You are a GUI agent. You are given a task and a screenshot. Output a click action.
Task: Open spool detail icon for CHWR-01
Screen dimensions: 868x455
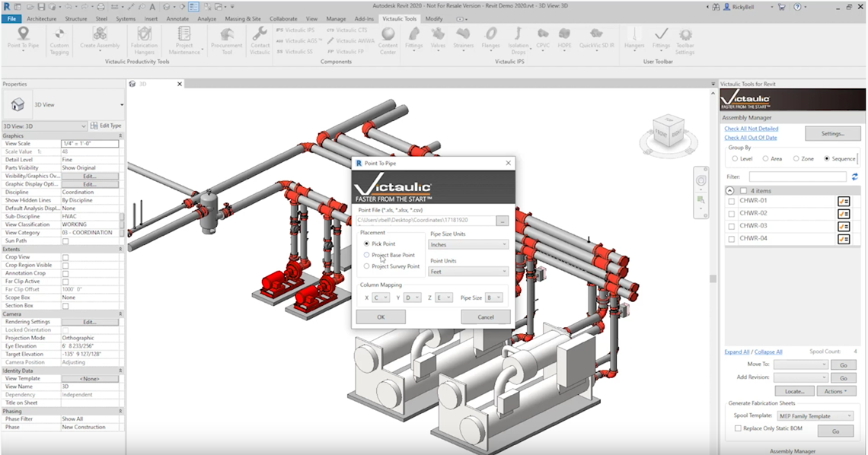click(x=844, y=201)
